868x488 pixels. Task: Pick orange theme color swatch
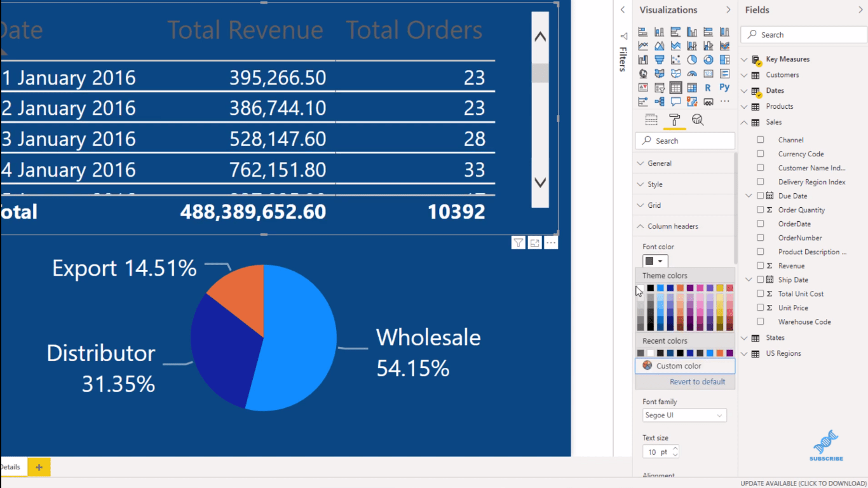point(680,288)
